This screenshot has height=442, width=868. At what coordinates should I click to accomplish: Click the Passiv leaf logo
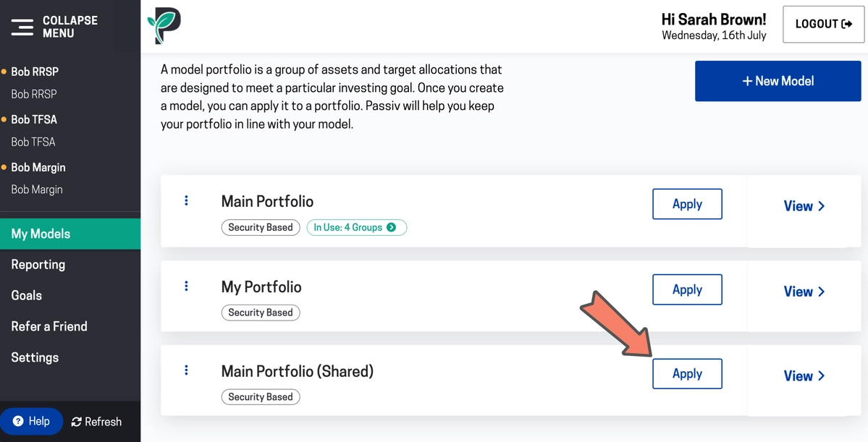pos(164,26)
